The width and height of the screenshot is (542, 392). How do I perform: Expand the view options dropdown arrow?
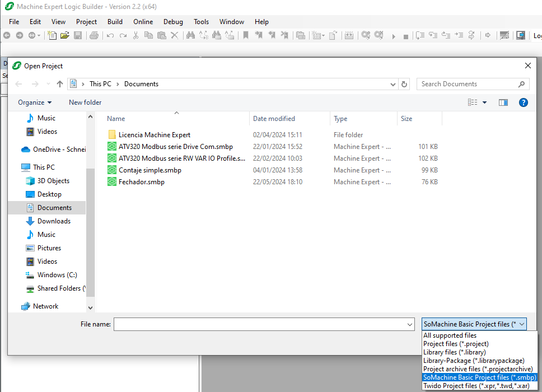[485, 102]
